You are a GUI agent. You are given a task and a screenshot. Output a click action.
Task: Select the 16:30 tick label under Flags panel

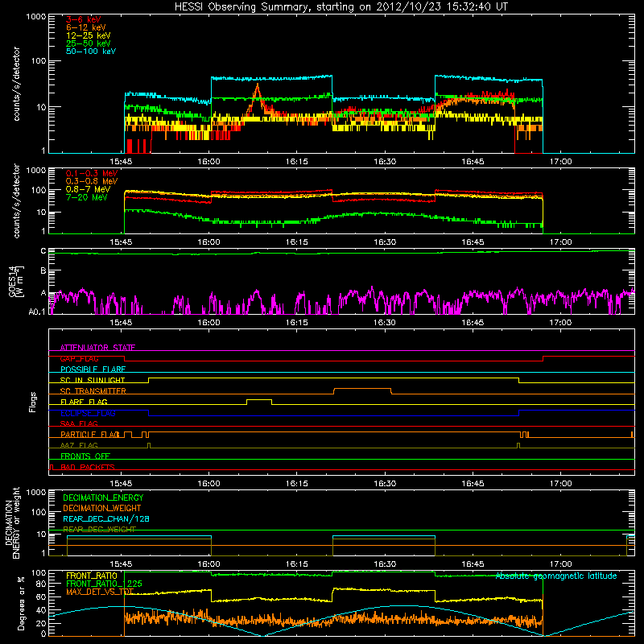coord(385,484)
